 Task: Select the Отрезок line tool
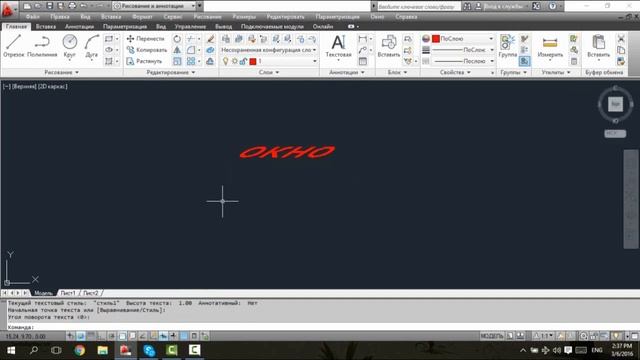click(13, 46)
